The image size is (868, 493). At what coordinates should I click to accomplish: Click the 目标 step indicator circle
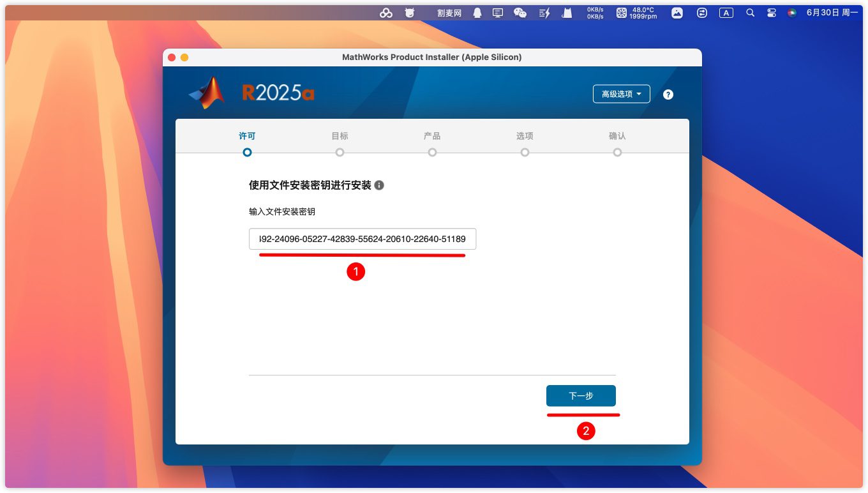pyautogui.click(x=340, y=152)
